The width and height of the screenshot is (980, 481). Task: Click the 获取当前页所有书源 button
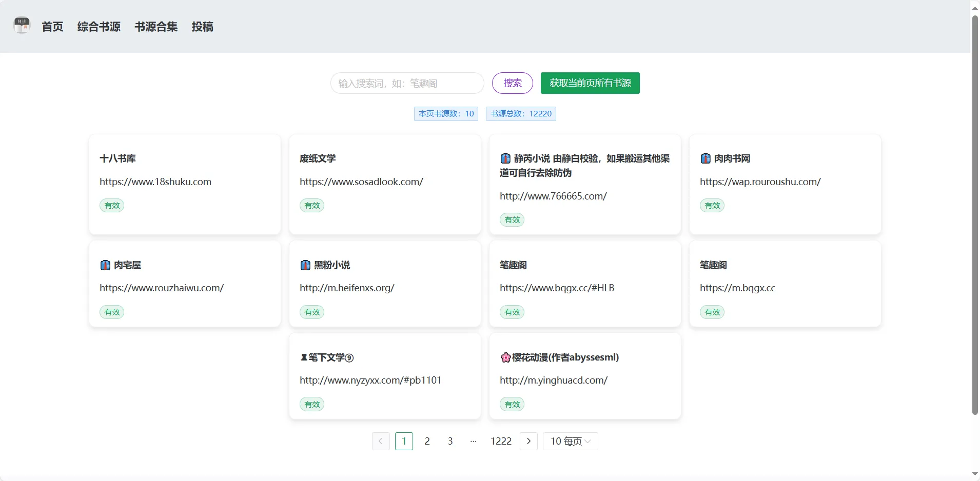click(x=590, y=83)
